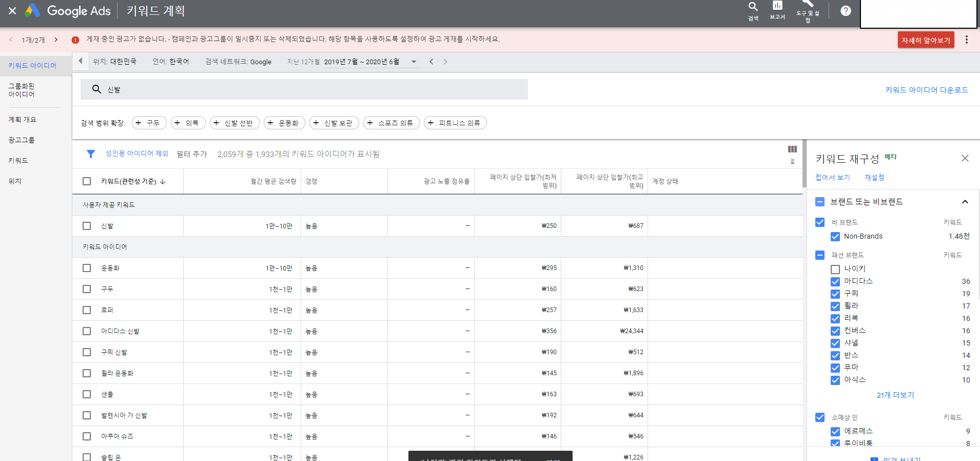Viewport: 980px width, 461px height.
Task: Open 키워드 in the sidebar
Action: click(x=18, y=161)
